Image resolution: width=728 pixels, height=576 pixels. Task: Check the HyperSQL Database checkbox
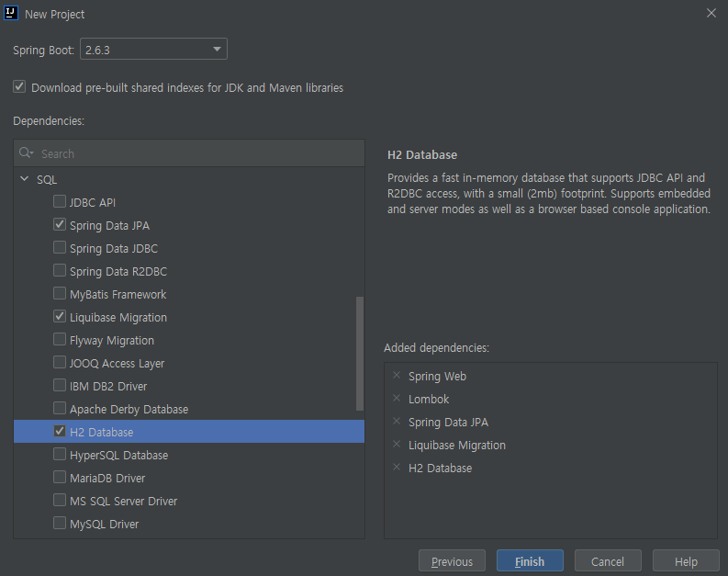pos(60,454)
